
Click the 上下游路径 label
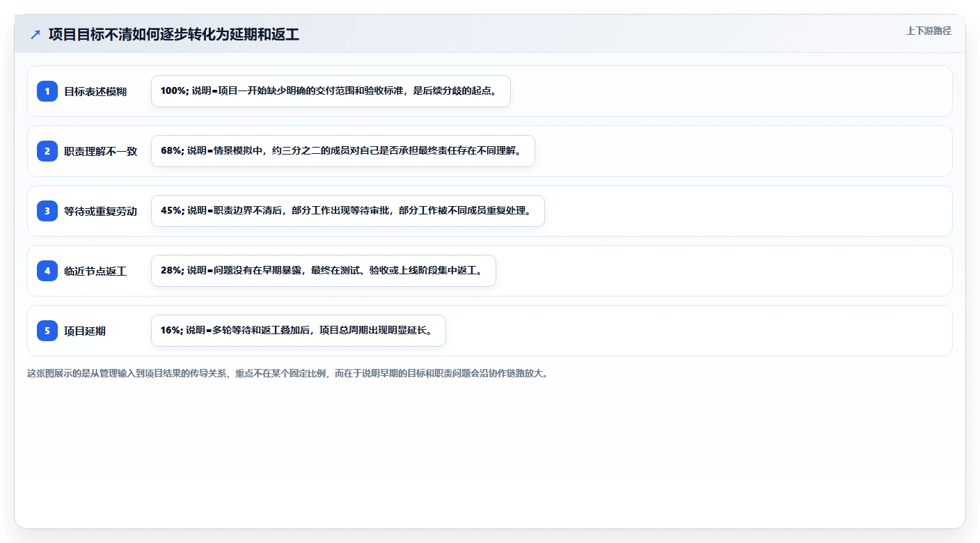pos(928,31)
